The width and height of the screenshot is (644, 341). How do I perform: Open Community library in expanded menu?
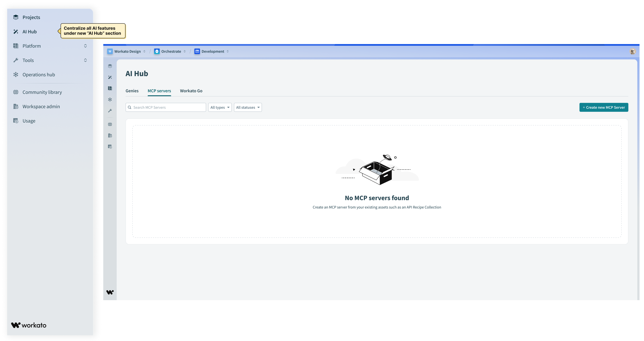pyautogui.click(x=42, y=92)
